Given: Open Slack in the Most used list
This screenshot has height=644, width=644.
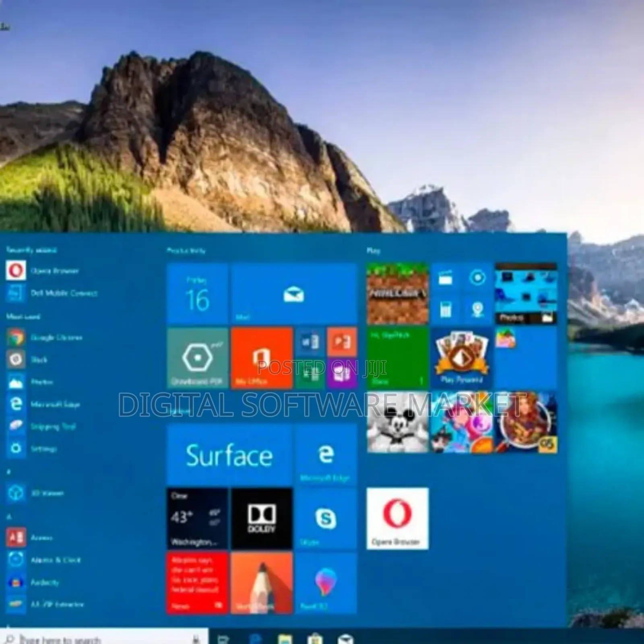Looking at the screenshot, I should click(x=27, y=359).
